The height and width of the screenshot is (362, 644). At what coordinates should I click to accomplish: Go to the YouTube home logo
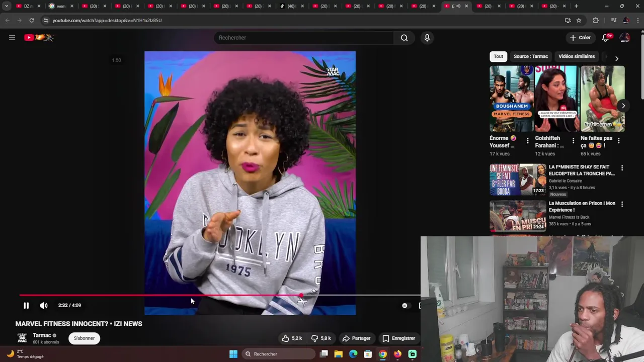tap(39, 38)
